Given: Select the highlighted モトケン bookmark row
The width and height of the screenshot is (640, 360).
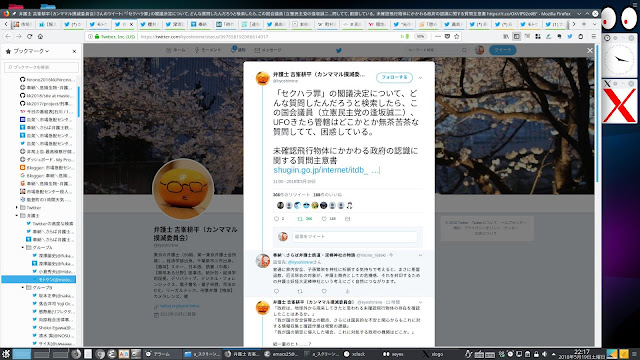Looking at the screenshot, I should pos(39,280).
